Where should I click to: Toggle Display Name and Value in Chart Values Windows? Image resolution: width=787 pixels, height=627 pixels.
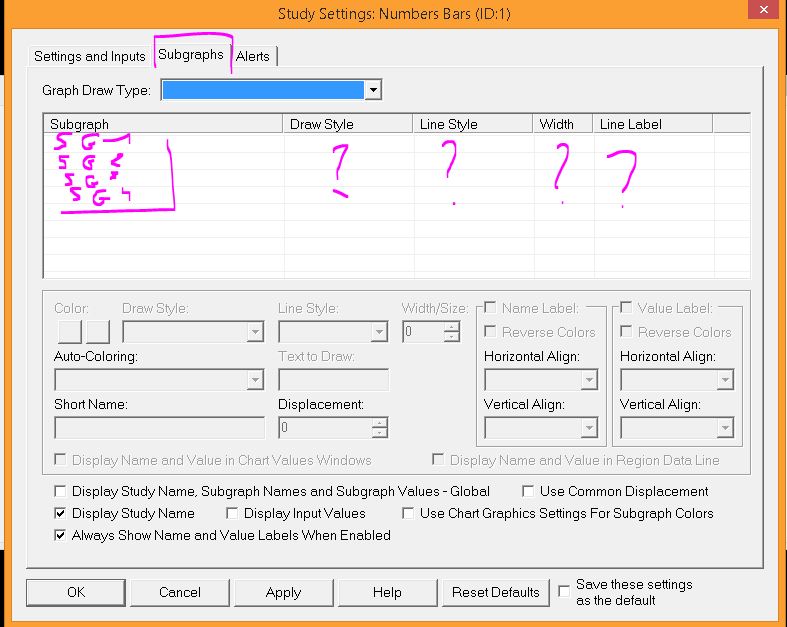pyautogui.click(x=60, y=459)
